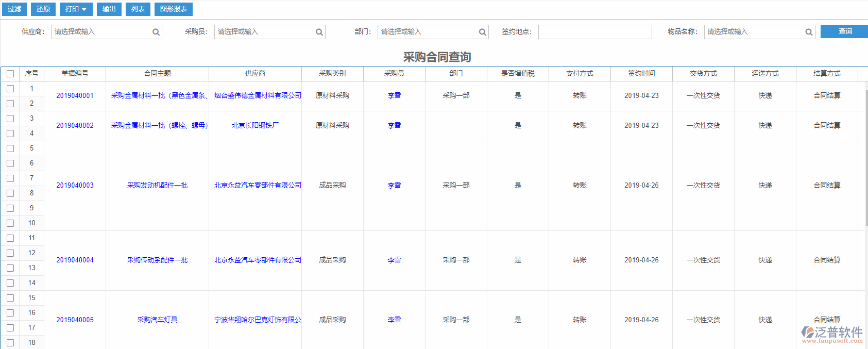Focus the 签约地点 text field
868x349 pixels.
coord(594,32)
